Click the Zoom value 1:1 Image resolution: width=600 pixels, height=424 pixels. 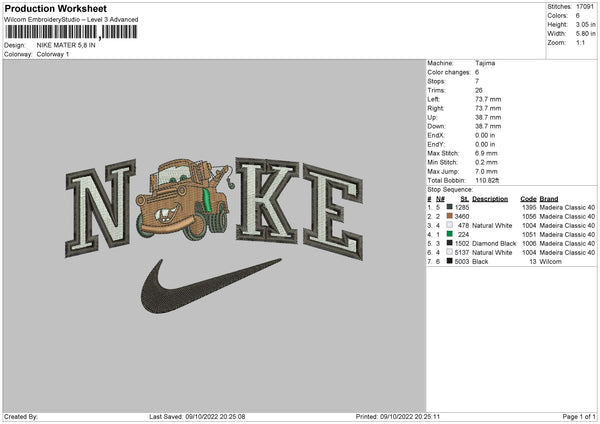coord(580,42)
